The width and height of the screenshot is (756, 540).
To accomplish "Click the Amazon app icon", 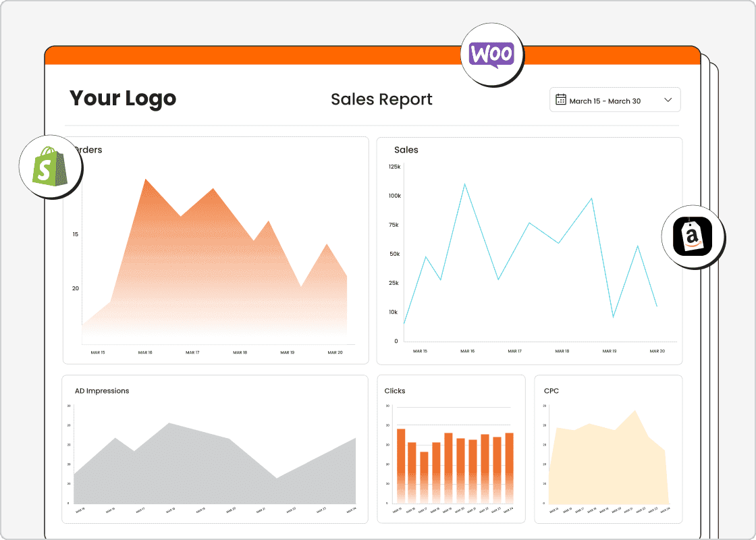I will point(693,238).
